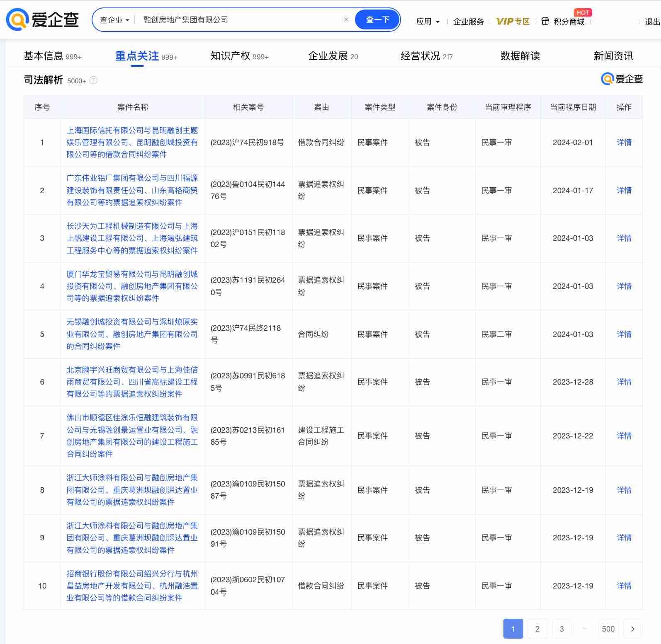
Task: Go to next page with the arrow button
Action: tap(632, 629)
